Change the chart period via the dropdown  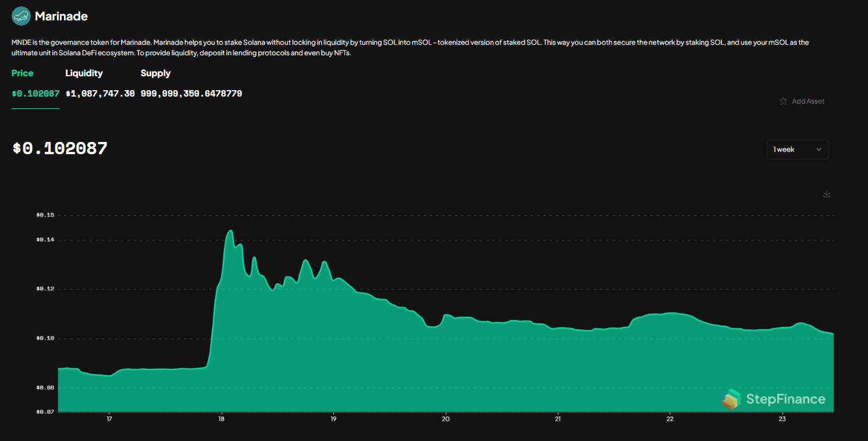pyautogui.click(x=798, y=150)
